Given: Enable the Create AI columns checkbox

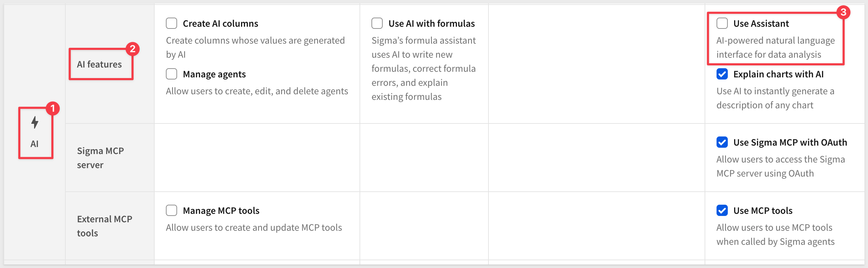Looking at the screenshot, I should [x=171, y=23].
